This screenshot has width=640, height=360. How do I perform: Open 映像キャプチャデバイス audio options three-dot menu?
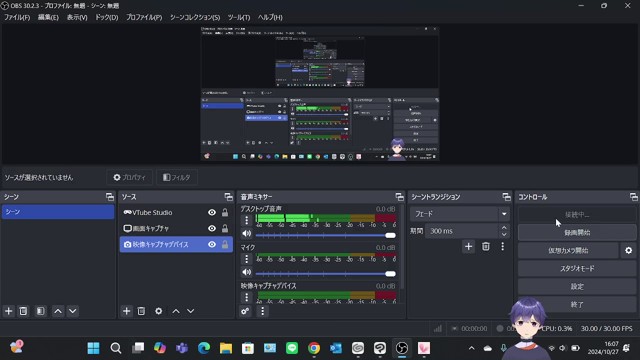247,297
